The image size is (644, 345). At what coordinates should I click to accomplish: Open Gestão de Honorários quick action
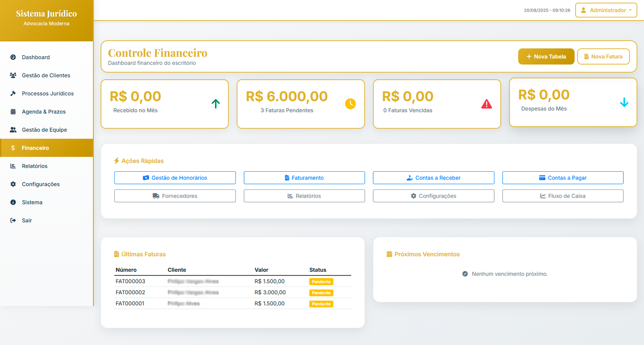click(175, 178)
